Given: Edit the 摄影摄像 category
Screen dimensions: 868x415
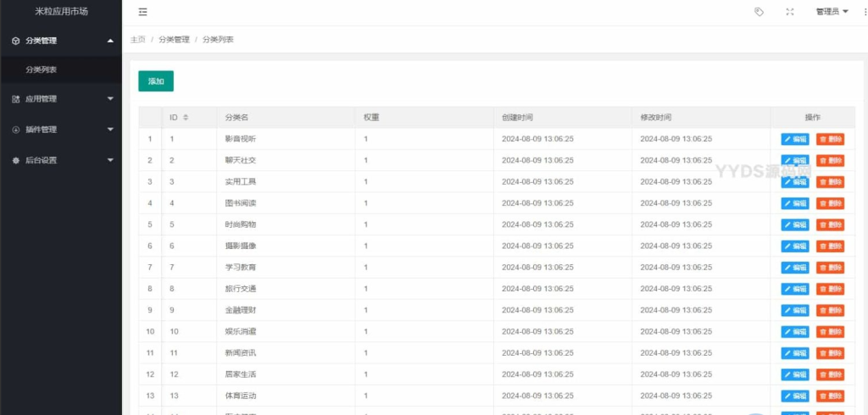Looking at the screenshot, I should (795, 246).
